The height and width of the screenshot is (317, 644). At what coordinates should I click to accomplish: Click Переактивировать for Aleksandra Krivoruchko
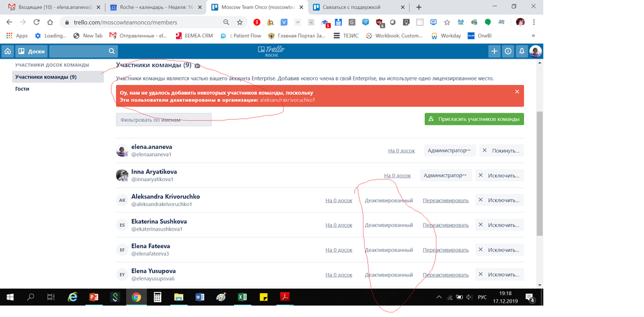445,200
